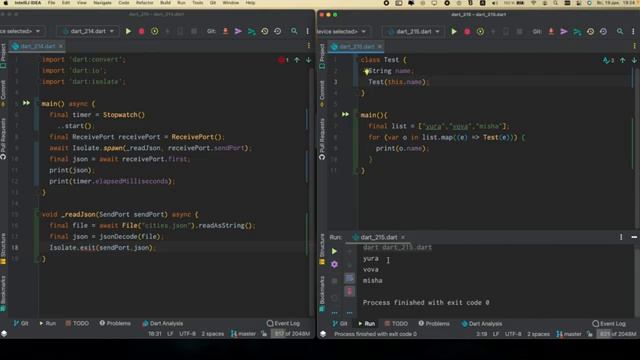Click the rollback icon in the left window toolbar
The height and width of the screenshot is (360, 640).
pos(278,31)
